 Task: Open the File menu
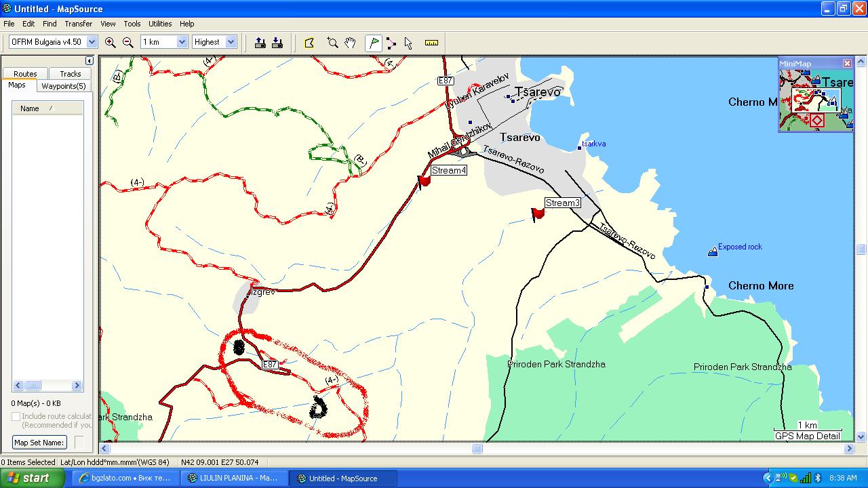[x=9, y=24]
